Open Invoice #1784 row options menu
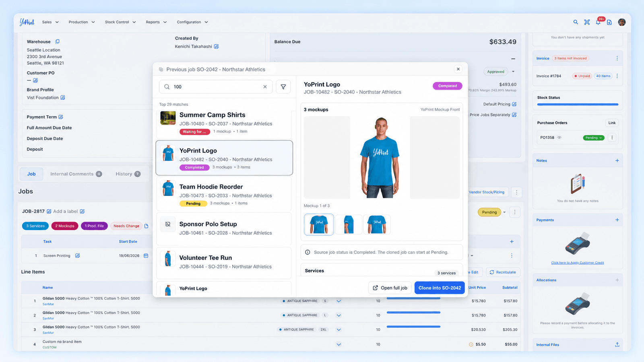644x362 pixels. (x=617, y=76)
